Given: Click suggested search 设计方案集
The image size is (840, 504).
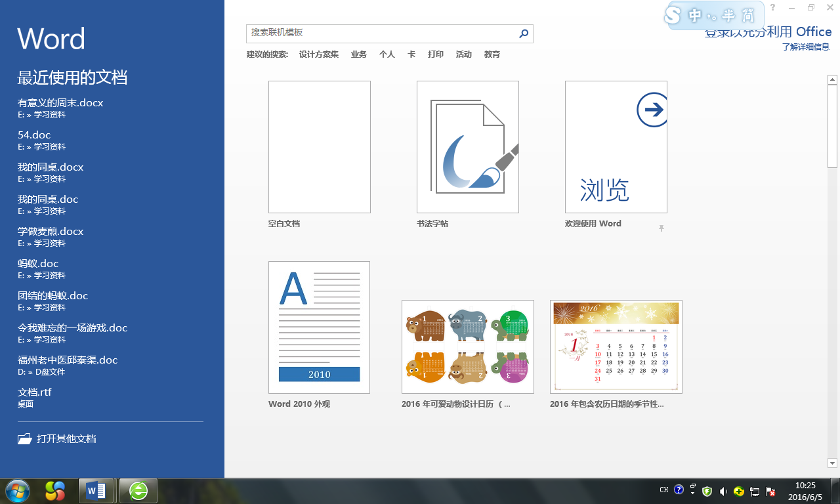Looking at the screenshot, I should 319,54.
